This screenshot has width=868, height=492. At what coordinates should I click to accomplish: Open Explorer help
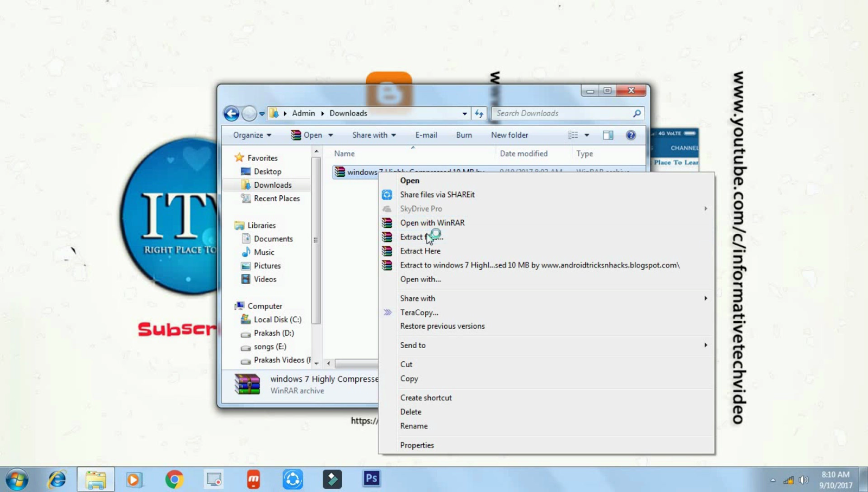coord(630,135)
